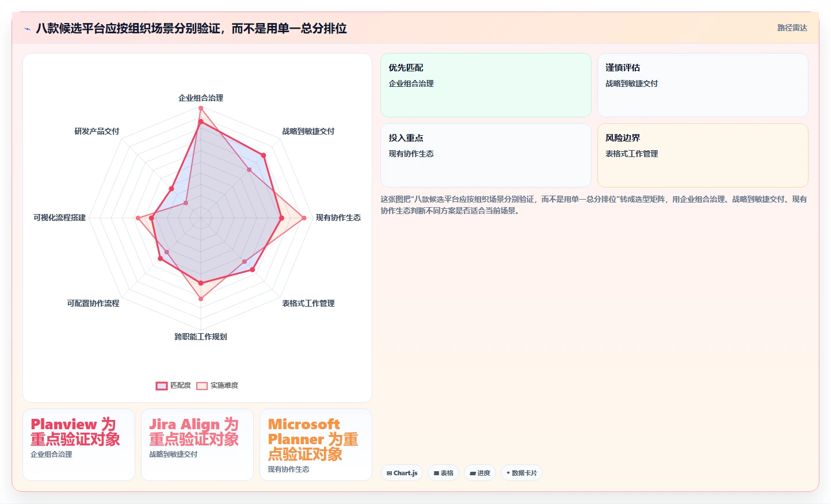831x504 pixels.
Task: Click the 企业组合治理 subtitle under Planview card
Action: click(x=51, y=455)
